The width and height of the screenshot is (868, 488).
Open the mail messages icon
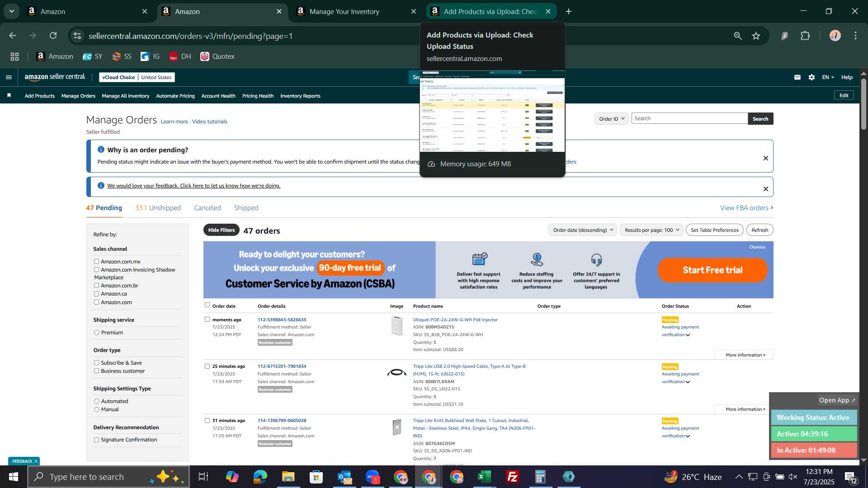(797, 77)
